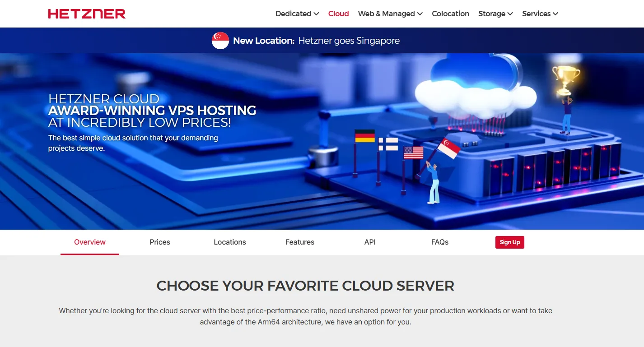644x347 pixels.
Task: Open the Web & Managed dropdown
Action: click(390, 14)
